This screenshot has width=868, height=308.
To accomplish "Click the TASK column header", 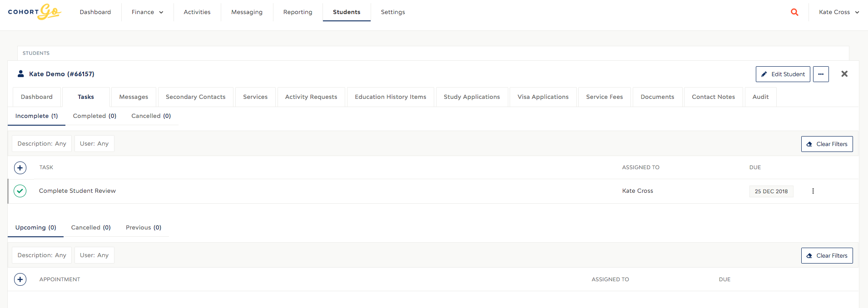I will point(46,167).
